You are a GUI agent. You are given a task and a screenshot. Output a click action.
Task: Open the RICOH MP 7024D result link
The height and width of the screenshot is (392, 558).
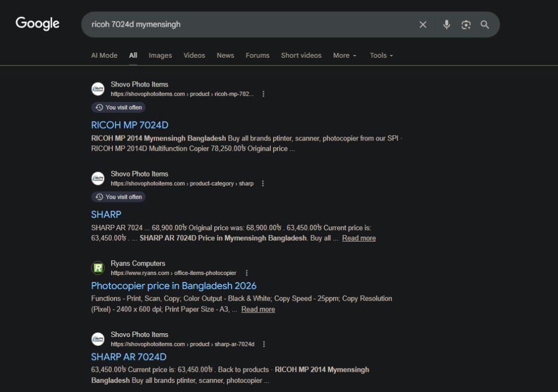coord(130,125)
